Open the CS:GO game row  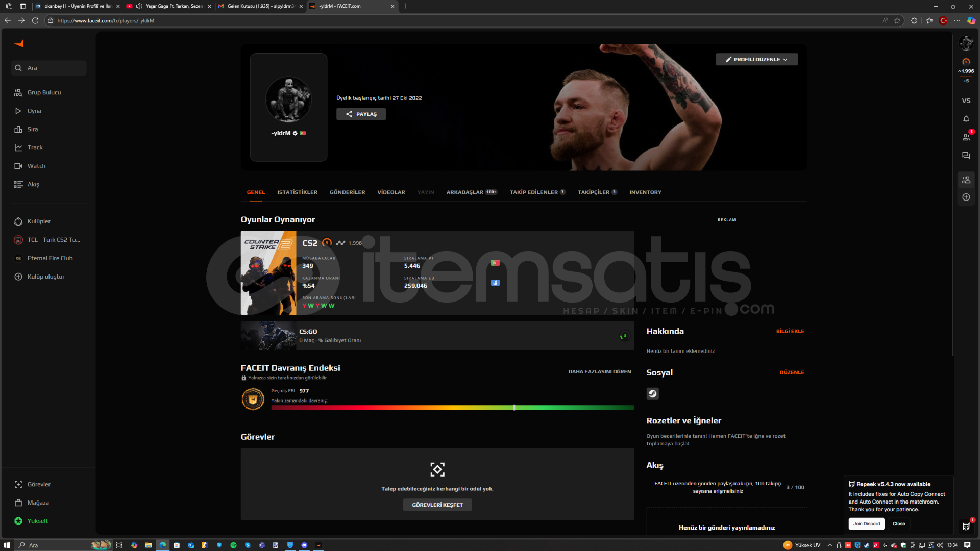(x=437, y=336)
